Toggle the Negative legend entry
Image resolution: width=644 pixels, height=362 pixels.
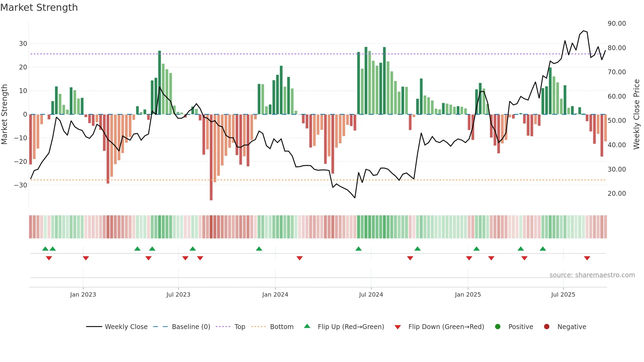pyautogui.click(x=565, y=327)
